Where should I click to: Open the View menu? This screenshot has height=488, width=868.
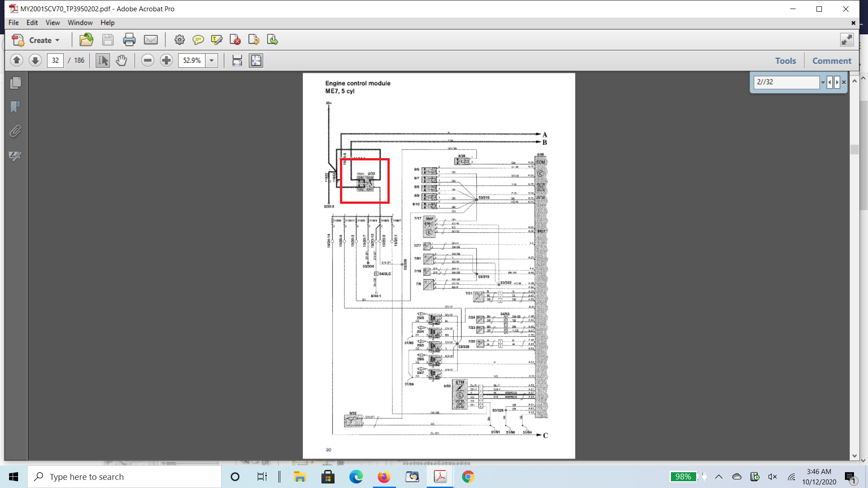[52, 23]
